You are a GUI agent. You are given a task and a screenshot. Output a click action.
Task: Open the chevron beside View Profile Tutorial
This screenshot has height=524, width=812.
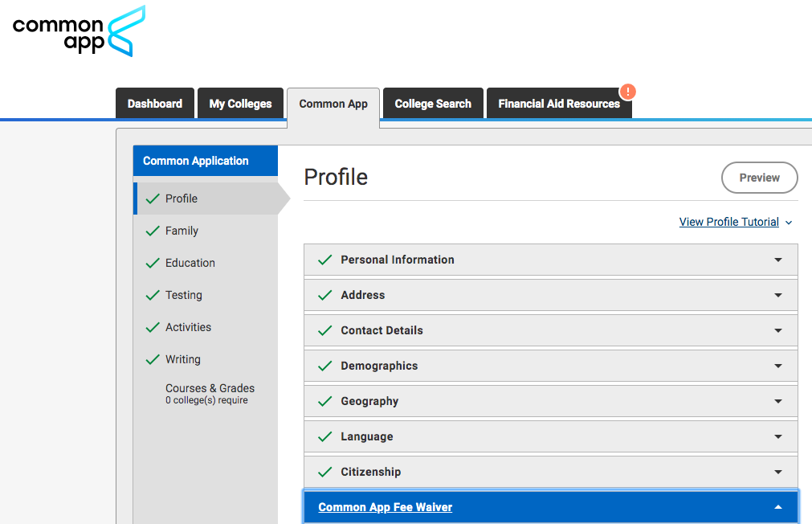(789, 223)
